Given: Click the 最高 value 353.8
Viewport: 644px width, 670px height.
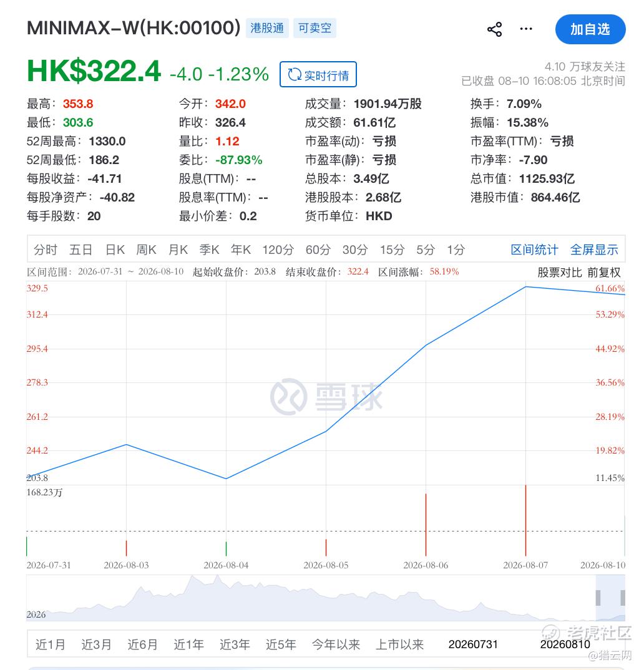Looking at the screenshot, I should (x=78, y=104).
